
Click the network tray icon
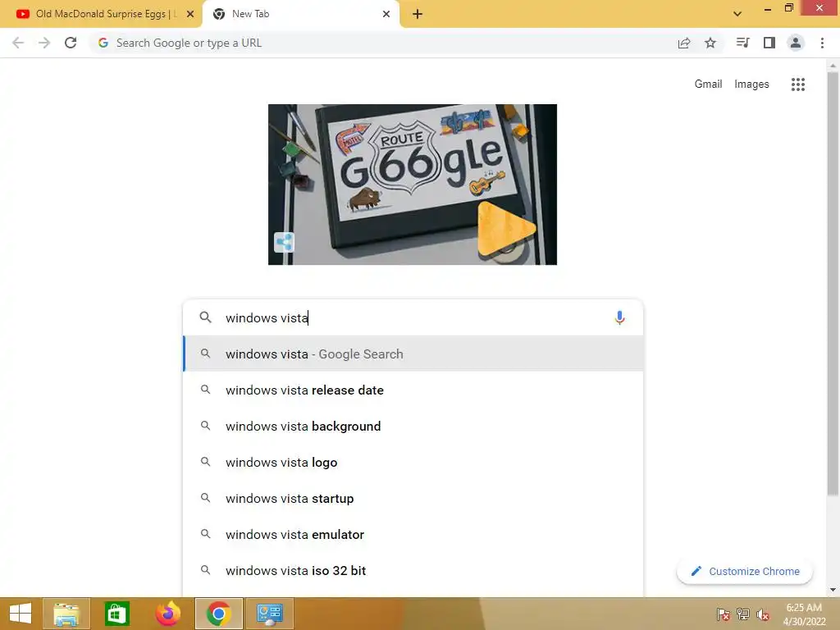click(743, 614)
